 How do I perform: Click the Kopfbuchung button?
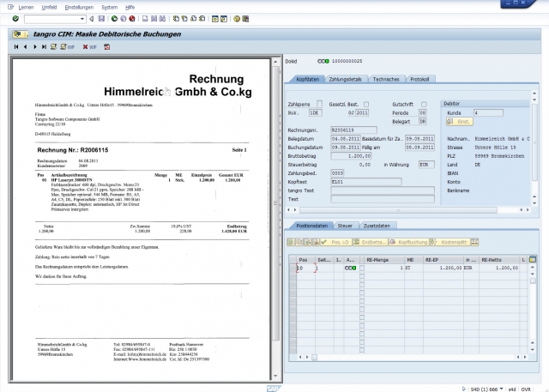click(x=408, y=242)
